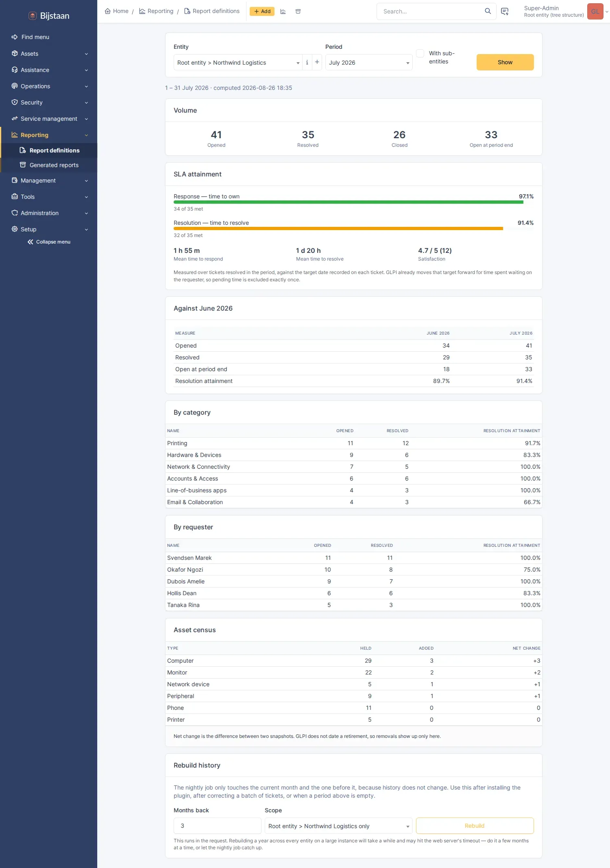Open saved searches chat icon
610x868 pixels.
tap(505, 11)
